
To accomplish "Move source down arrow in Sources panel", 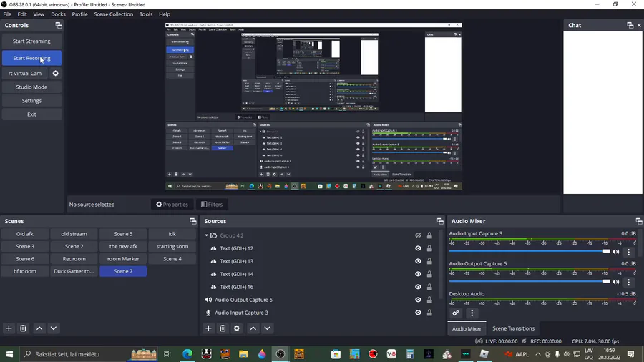I will click(267, 328).
